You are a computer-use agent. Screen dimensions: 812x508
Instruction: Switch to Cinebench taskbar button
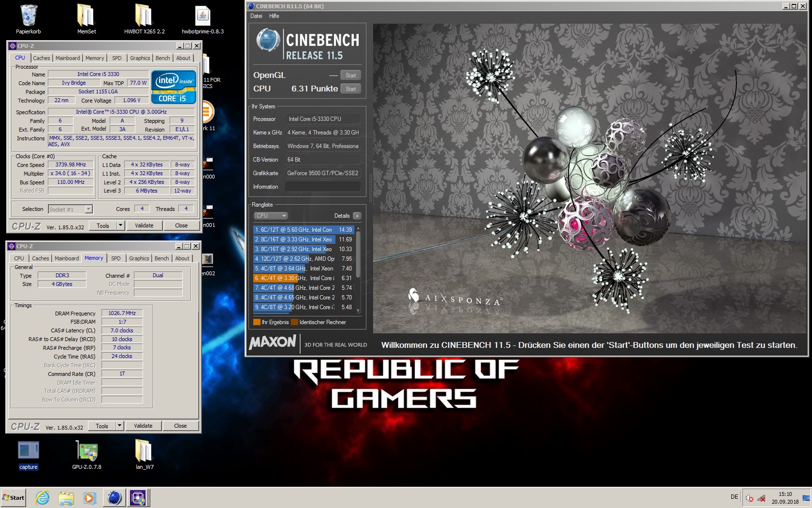coord(115,497)
